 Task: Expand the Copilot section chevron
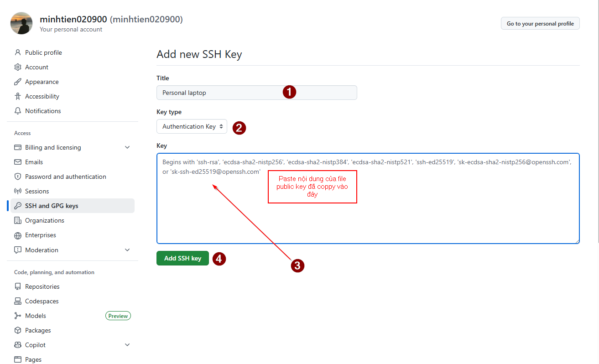tap(127, 345)
